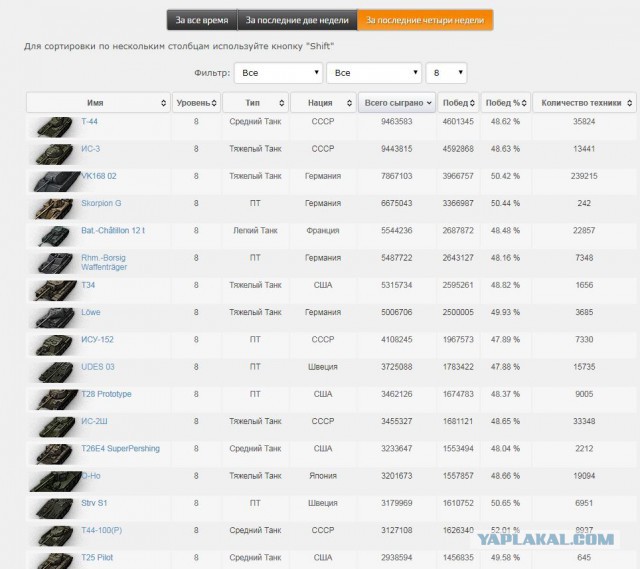Select the 6675043 total battles cell
The image size is (640, 569).
click(397, 203)
